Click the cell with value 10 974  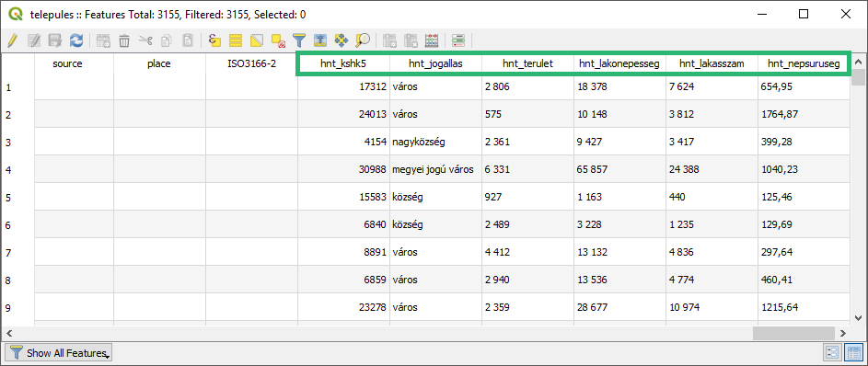(x=712, y=307)
